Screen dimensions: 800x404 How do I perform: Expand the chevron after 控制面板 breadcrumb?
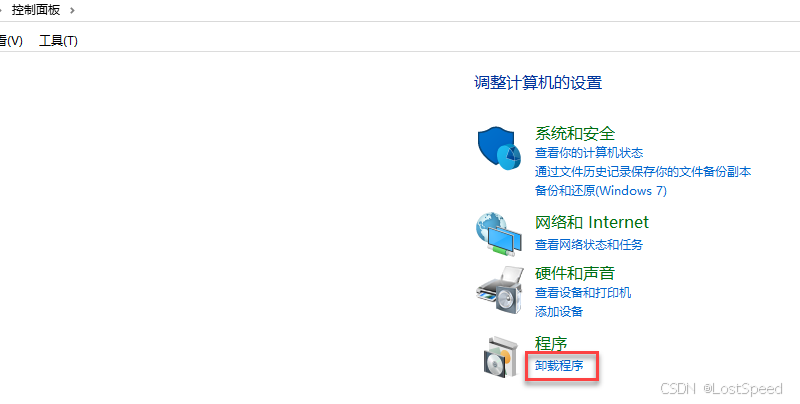(72, 10)
